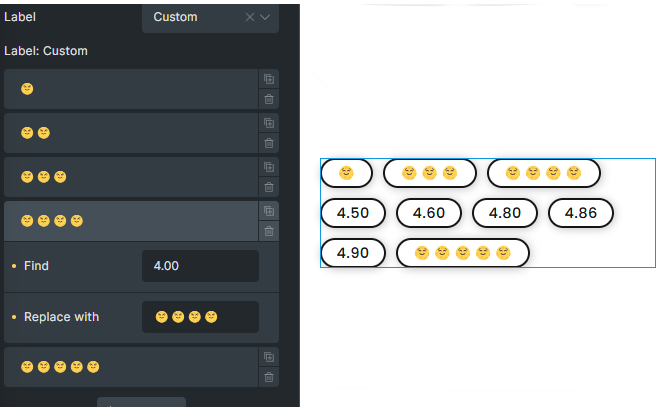Clear the Custom label selection

click(250, 17)
